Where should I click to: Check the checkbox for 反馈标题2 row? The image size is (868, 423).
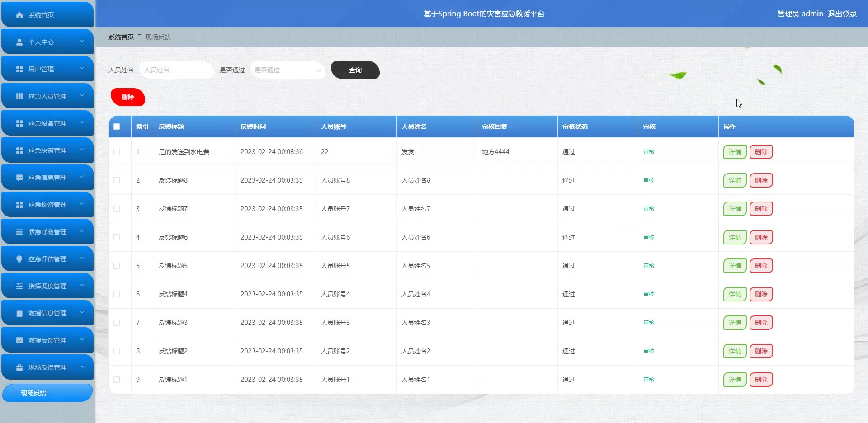pos(117,351)
